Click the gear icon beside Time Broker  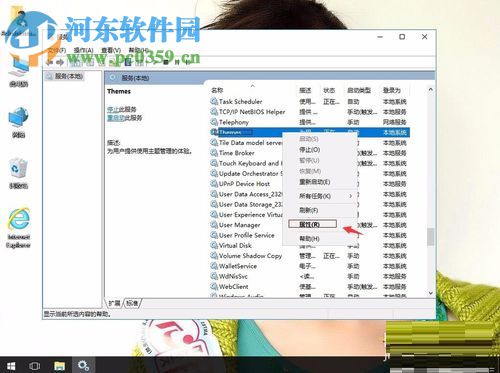coord(214,153)
